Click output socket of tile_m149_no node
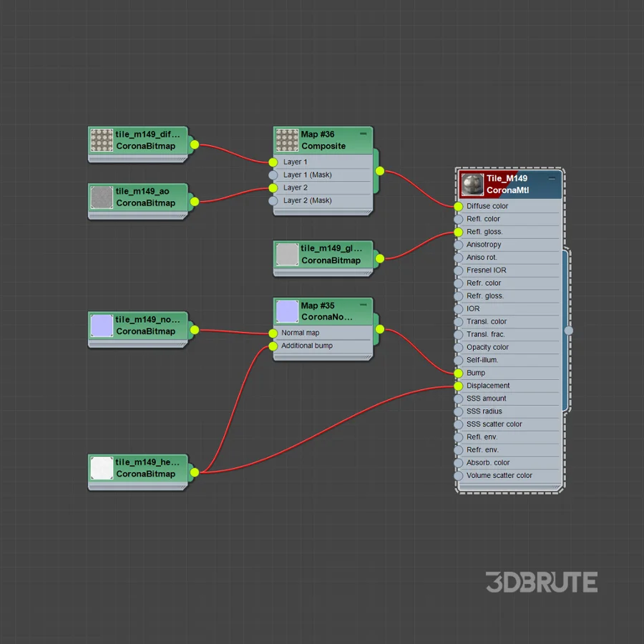 (x=195, y=330)
